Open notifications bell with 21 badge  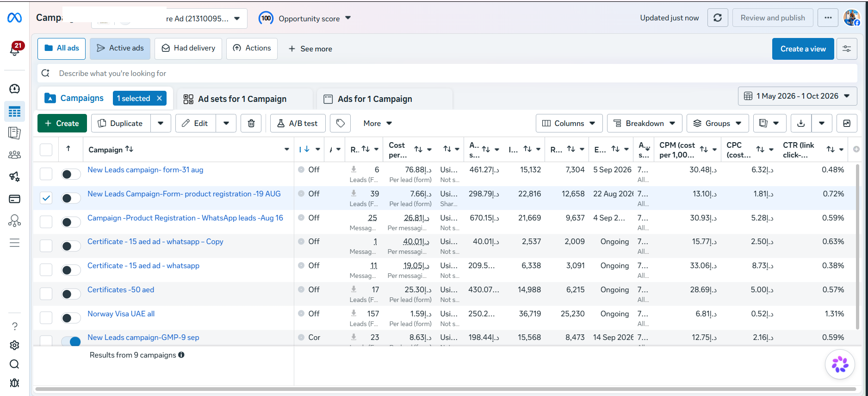point(15,49)
